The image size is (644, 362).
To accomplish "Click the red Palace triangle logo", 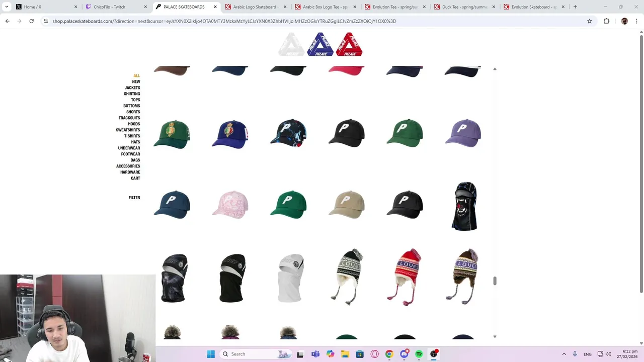I will point(349,44).
